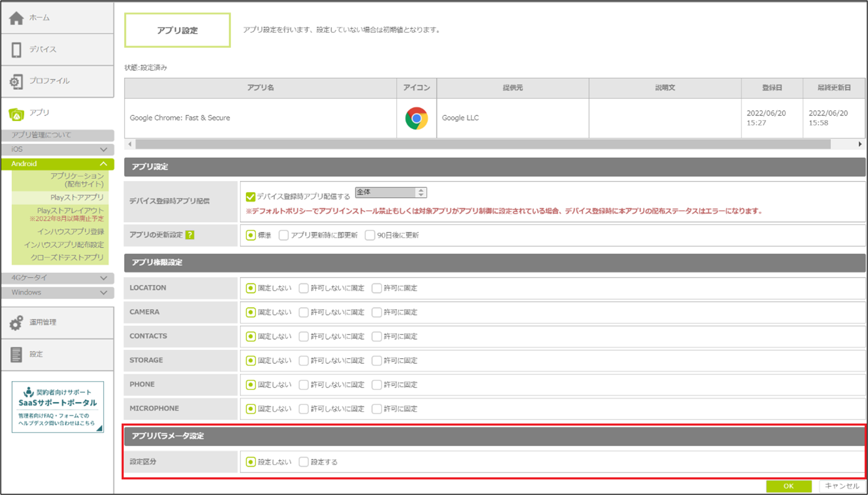Open operations management gears icon
The width and height of the screenshot is (868, 495).
point(16,323)
